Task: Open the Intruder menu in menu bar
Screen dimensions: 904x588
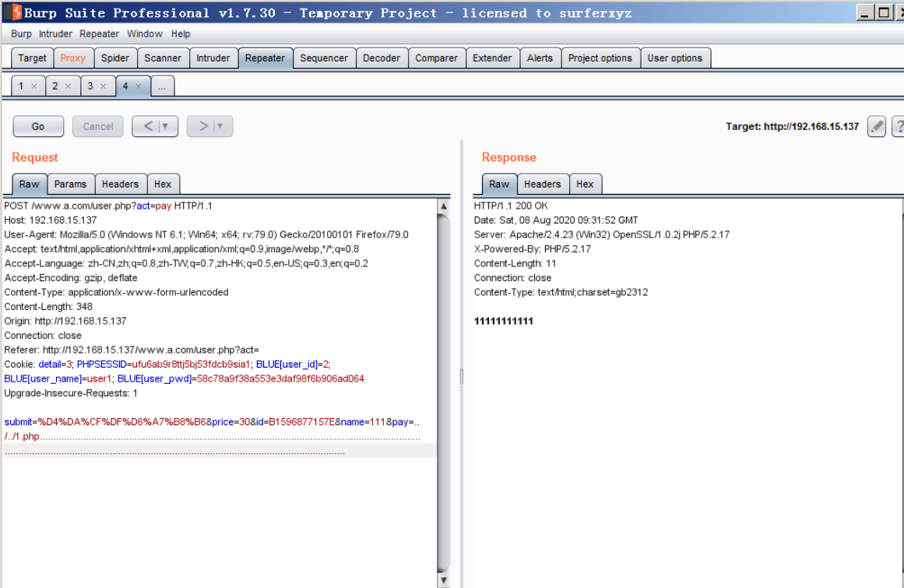Action: pos(55,34)
